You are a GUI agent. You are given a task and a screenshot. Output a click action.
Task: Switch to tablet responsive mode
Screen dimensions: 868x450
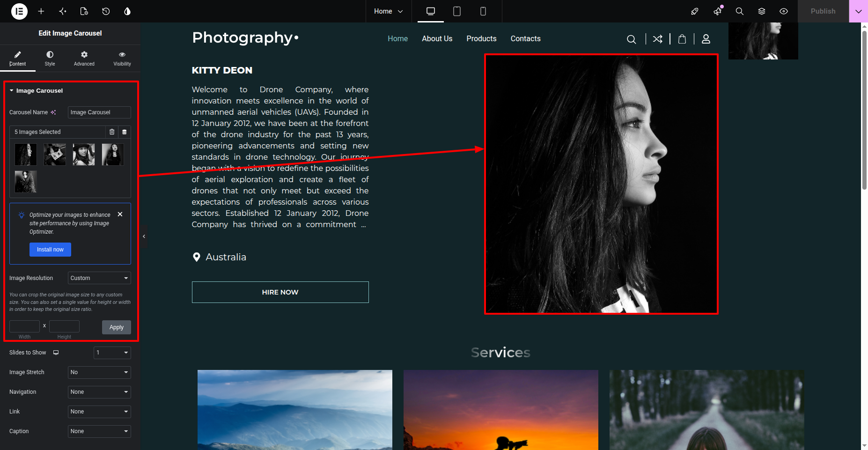pyautogui.click(x=457, y=11)
